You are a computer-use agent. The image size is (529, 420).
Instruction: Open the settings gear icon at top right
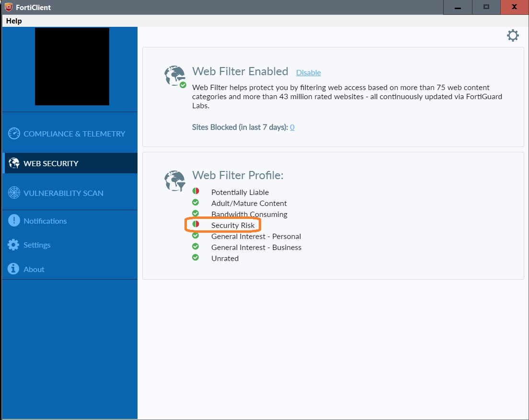click(x=513, y=35)
